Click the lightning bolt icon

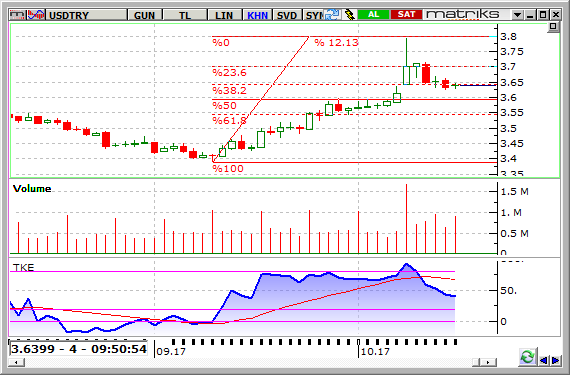coord(349,15)
